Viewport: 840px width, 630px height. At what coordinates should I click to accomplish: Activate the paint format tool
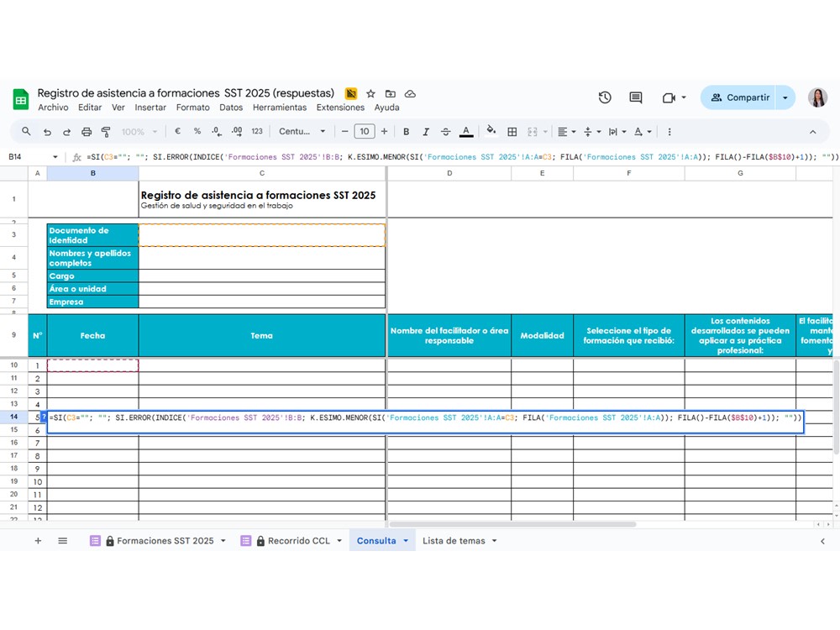pyautogui.click(x=106, y=132)
